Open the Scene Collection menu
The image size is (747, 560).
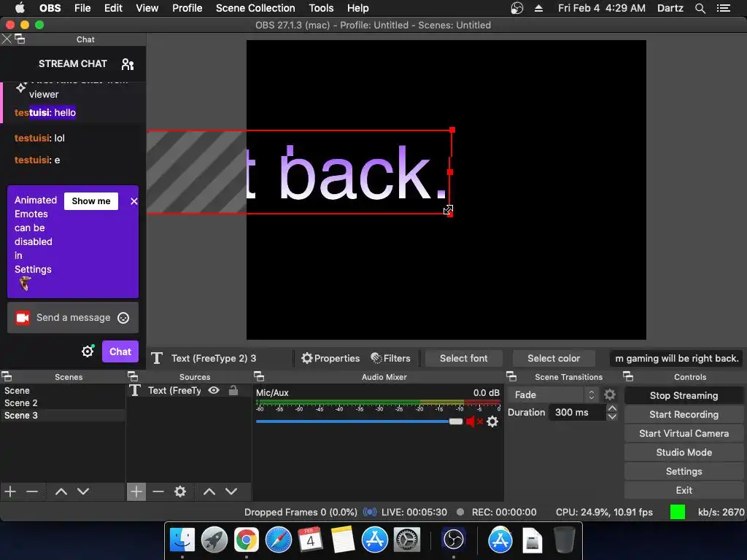(255, 8)
